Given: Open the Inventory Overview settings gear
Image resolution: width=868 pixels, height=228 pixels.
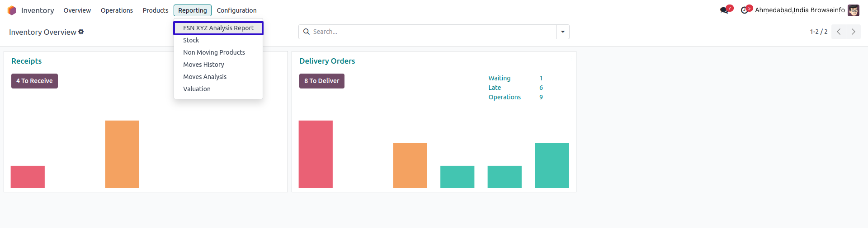Looking at the screenshot, I should (81, 32).
